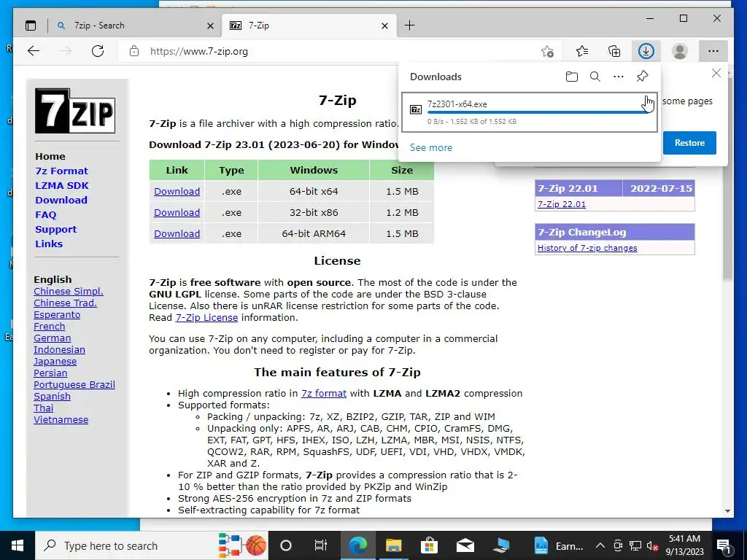Toggle the Downloads toolbar button
The image size is (747, 560).
pyautogui.click(x=646, y=51)
